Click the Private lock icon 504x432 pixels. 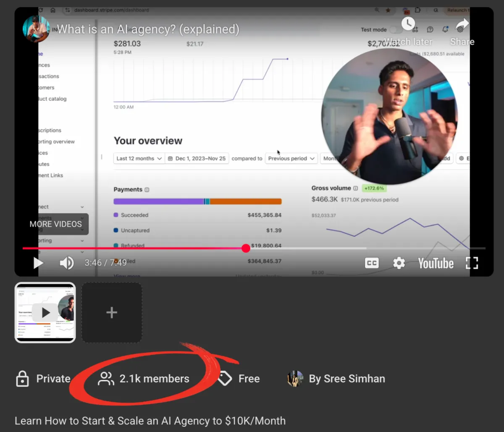click(22, 379)
